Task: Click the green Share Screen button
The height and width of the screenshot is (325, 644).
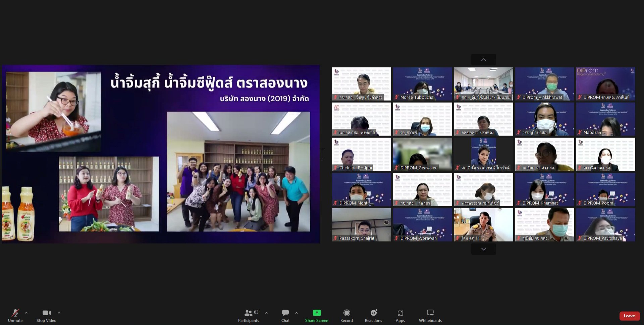Action: [317, 316]
